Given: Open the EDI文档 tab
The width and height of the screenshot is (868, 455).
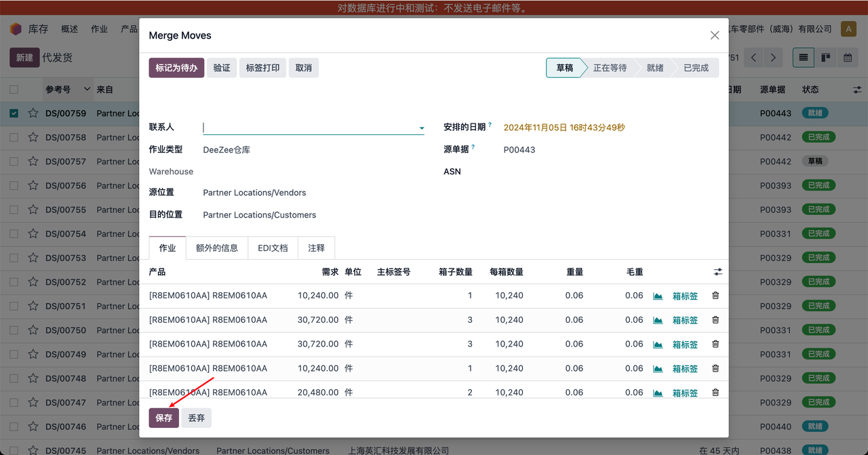Looking at the screenshot, I should tap(273, 248).
